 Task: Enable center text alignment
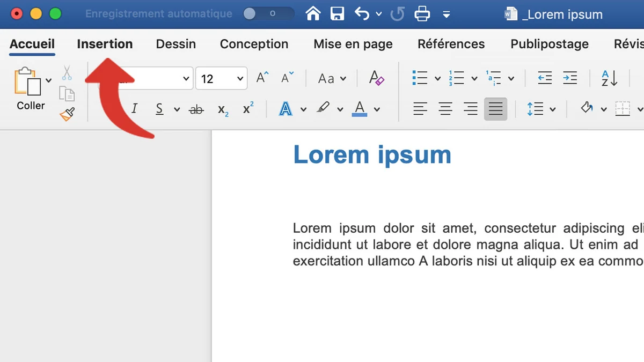445,109
